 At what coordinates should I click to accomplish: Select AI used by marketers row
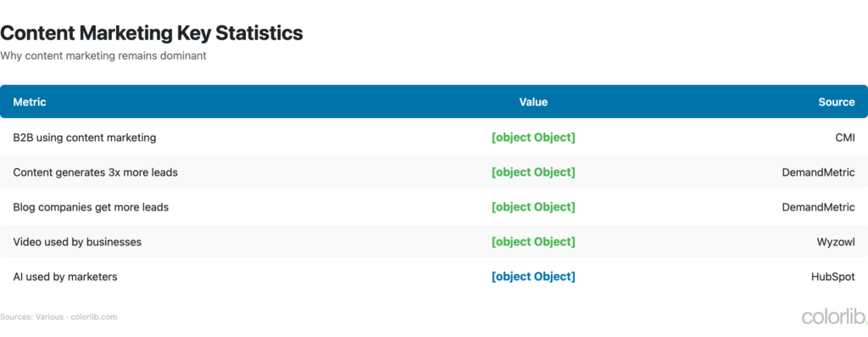pyautogui.click(x=434, y=277)
